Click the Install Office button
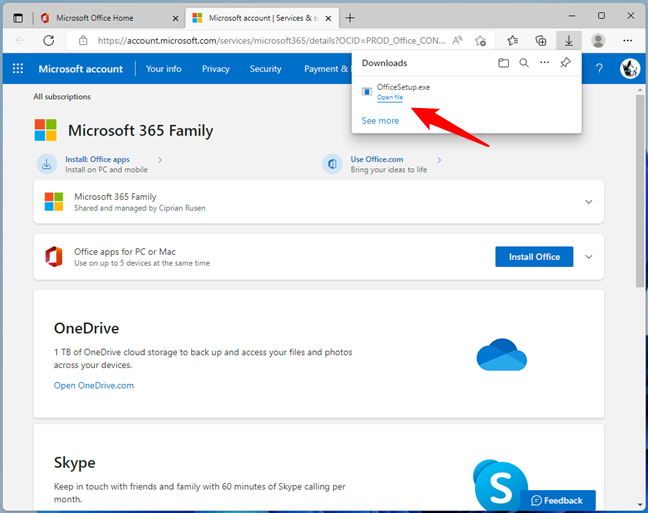The image size is (648, 513). [x=534, y=257]
